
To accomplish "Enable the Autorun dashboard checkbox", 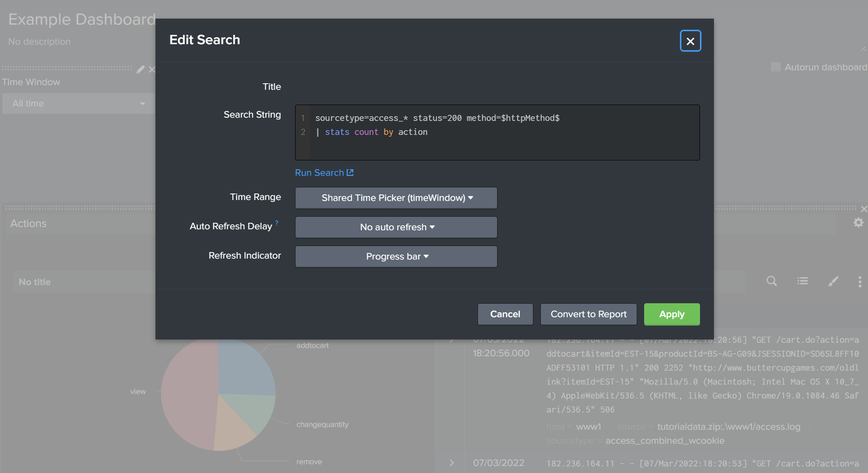I will click(x=775, y=67).
